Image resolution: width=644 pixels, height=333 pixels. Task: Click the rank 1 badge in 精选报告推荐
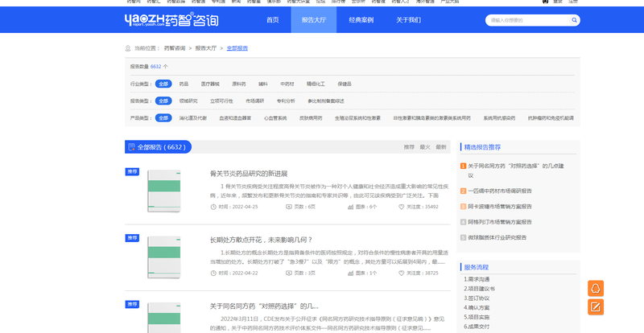tap(463, 166)
